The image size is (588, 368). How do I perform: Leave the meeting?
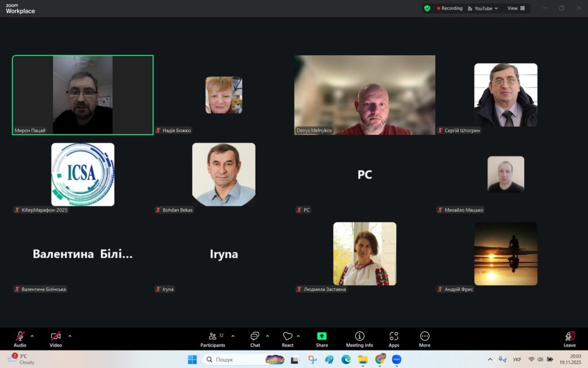(569, 339)
